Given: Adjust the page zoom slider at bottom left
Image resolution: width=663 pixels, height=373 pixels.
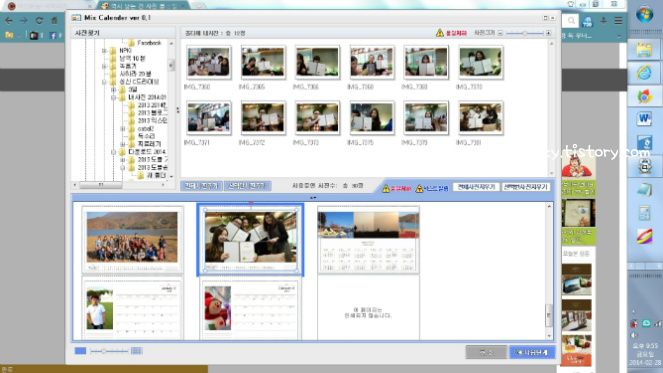Looking at the screenshot, I should pyautogui.click(x=109, y=351).
